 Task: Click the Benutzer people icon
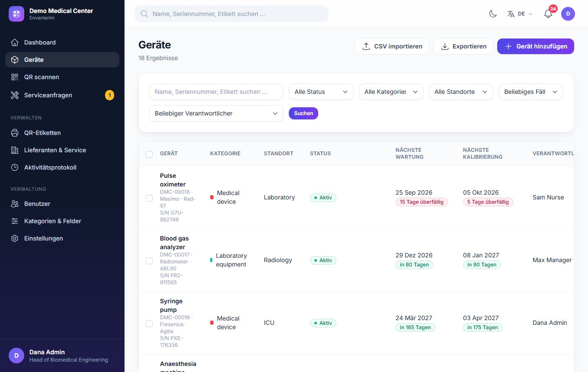[x=15, y=204]
